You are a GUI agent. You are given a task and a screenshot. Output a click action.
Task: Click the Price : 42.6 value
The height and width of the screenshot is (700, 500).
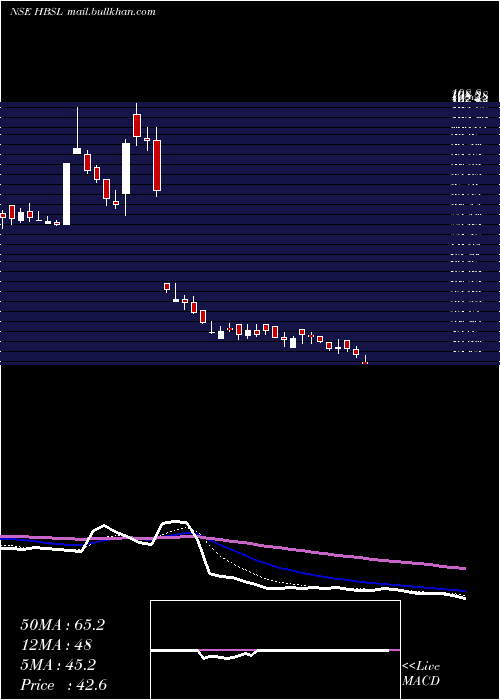click(63, 685)
